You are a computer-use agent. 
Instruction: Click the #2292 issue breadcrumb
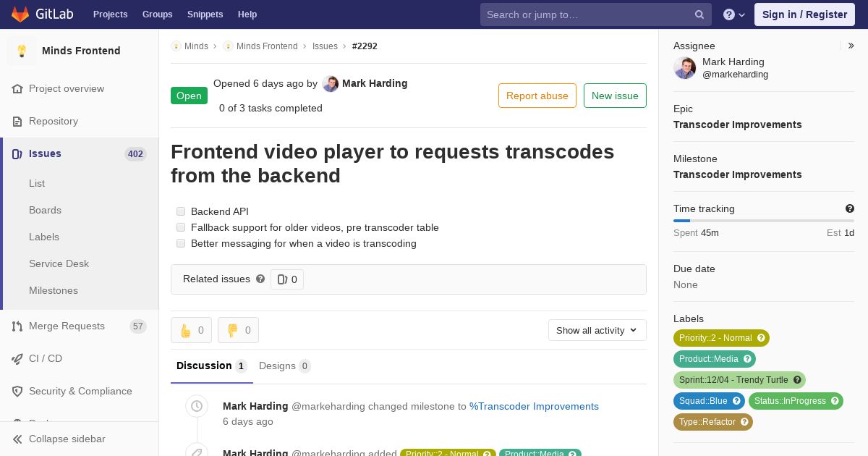pos(365,46)
